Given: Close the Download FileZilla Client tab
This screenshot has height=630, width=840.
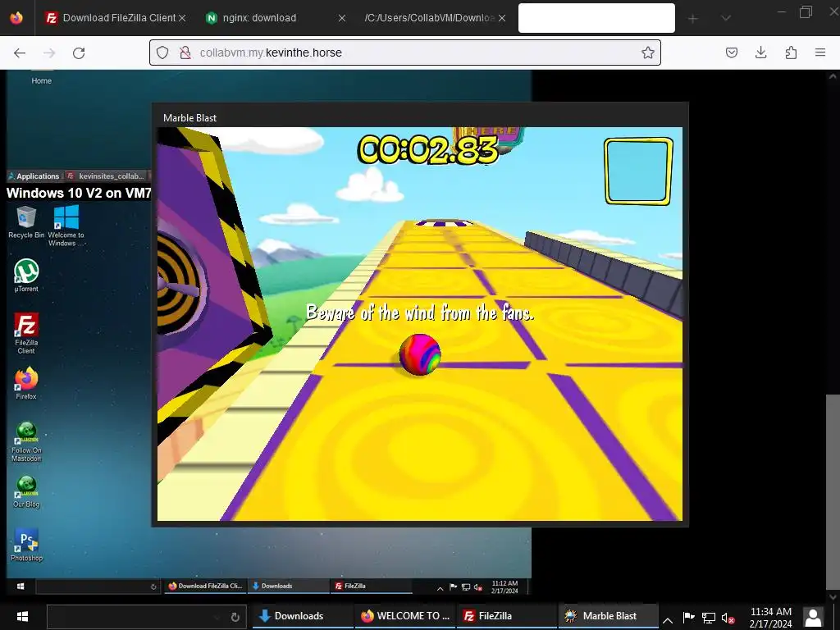Looking at the screenshot, I should point(182,18).
